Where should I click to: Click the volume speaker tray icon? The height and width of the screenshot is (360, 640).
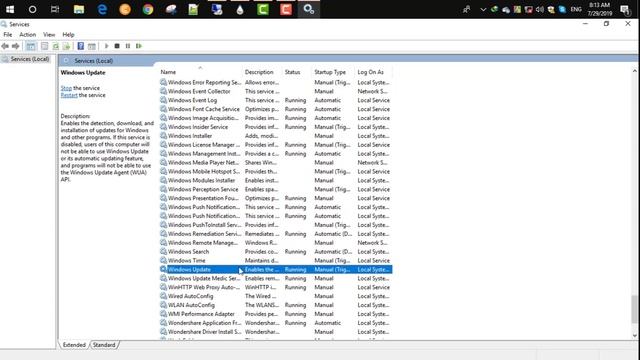tap(540, 9)
